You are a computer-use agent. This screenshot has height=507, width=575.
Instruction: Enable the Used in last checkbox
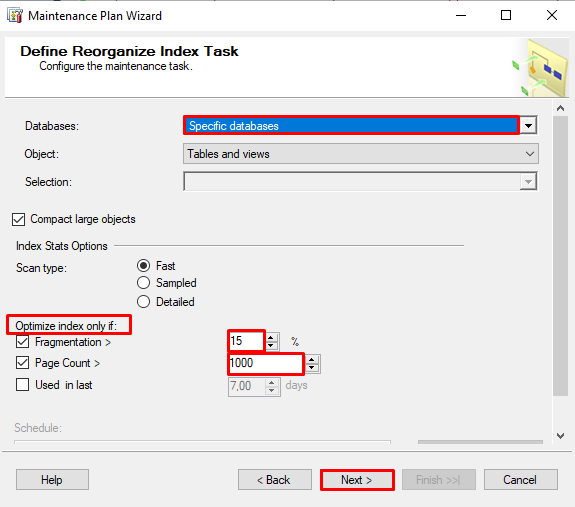(x=22, y=385)
